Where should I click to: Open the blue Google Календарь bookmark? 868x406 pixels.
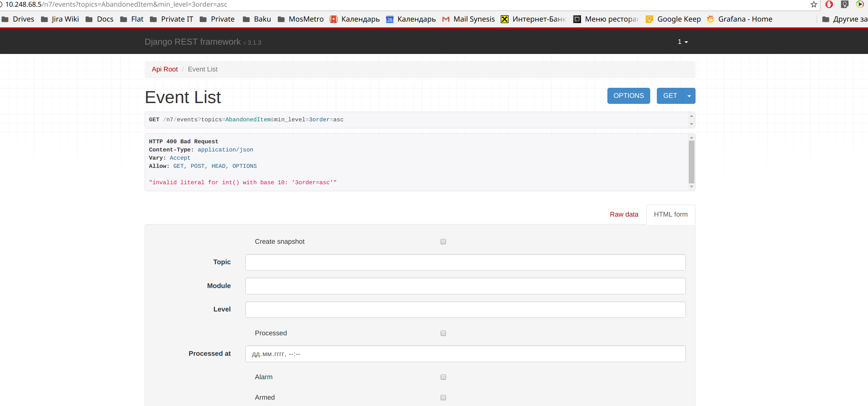tap(411, 19)
